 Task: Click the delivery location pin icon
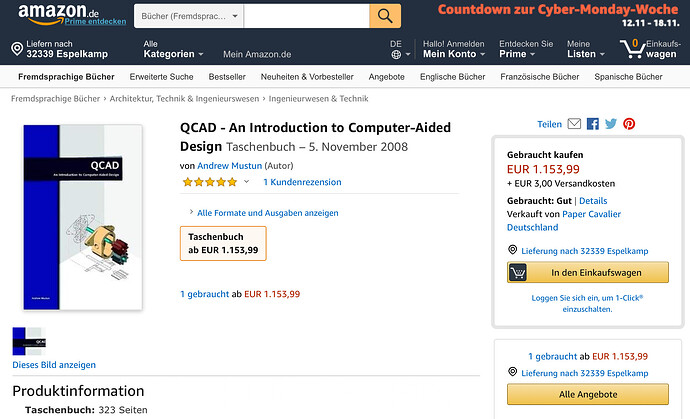[x=17, y=49]
